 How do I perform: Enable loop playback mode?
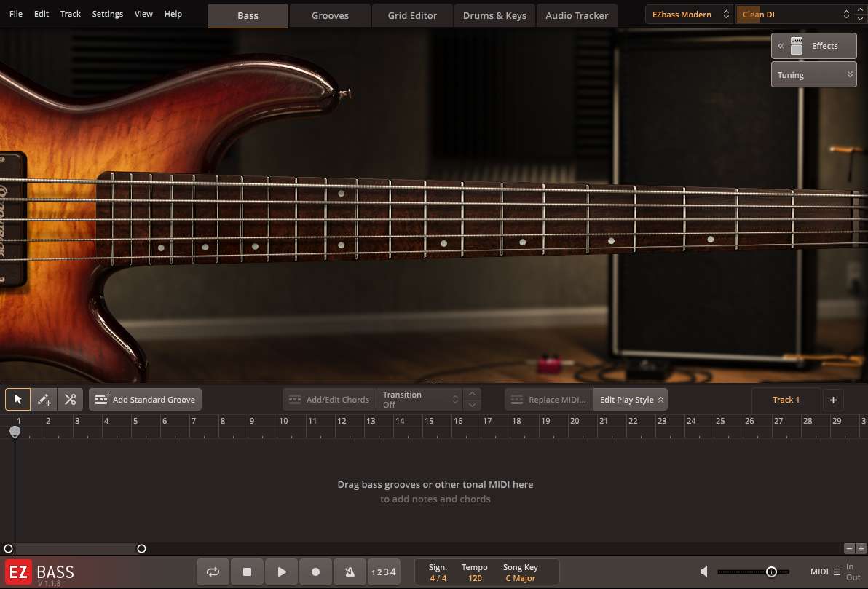(x=213, y=572)
